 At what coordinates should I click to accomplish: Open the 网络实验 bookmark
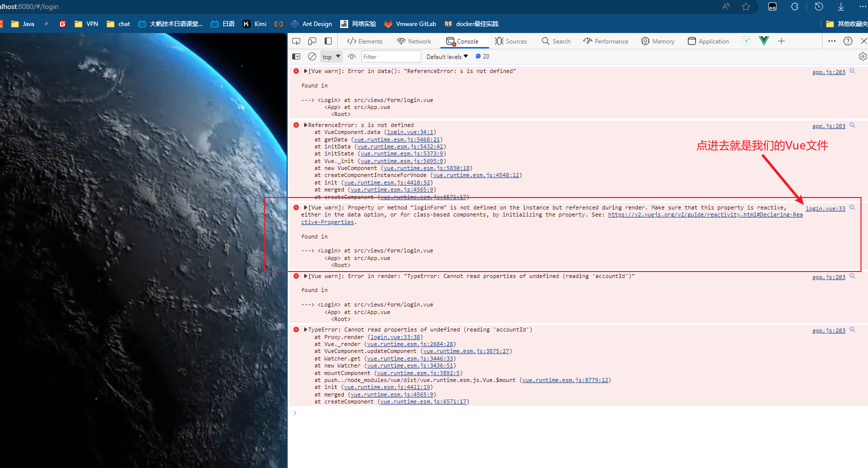coord(358,23)
